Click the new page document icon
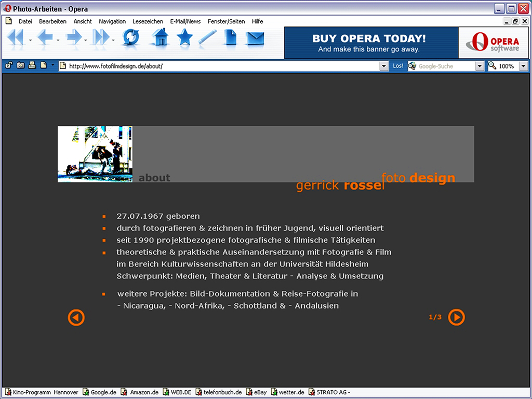 [230, 38]
